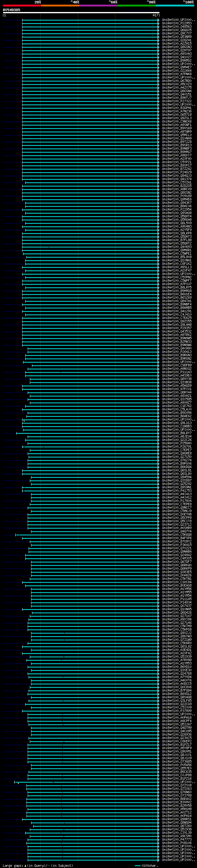The width and height of the screenshot is (197, 868).
Task: Click label UniRef100_C1E762
Action: pyautogui.click(x=177, y=406)
